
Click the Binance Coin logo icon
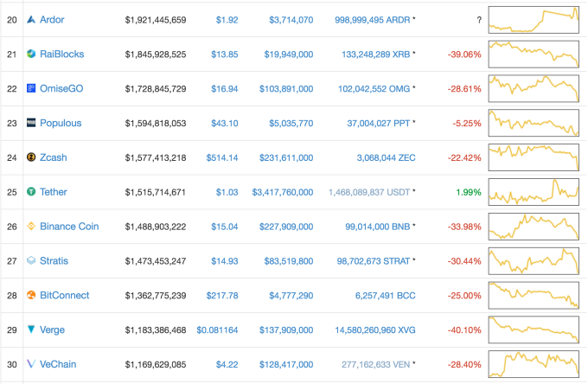coord(31,227)
